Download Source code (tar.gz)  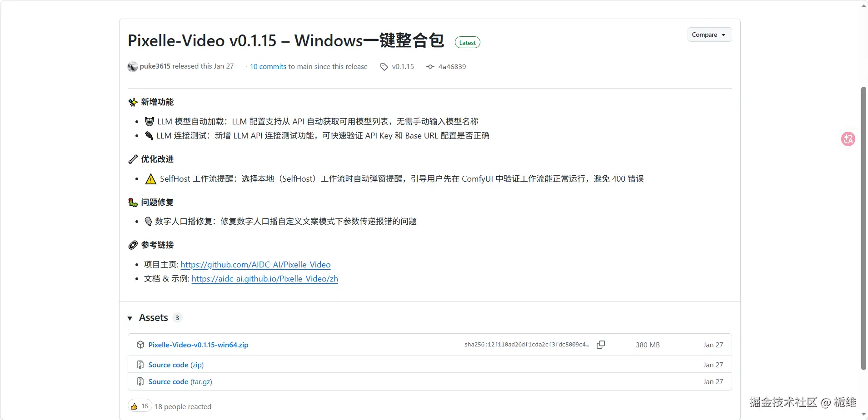[180, 382]
